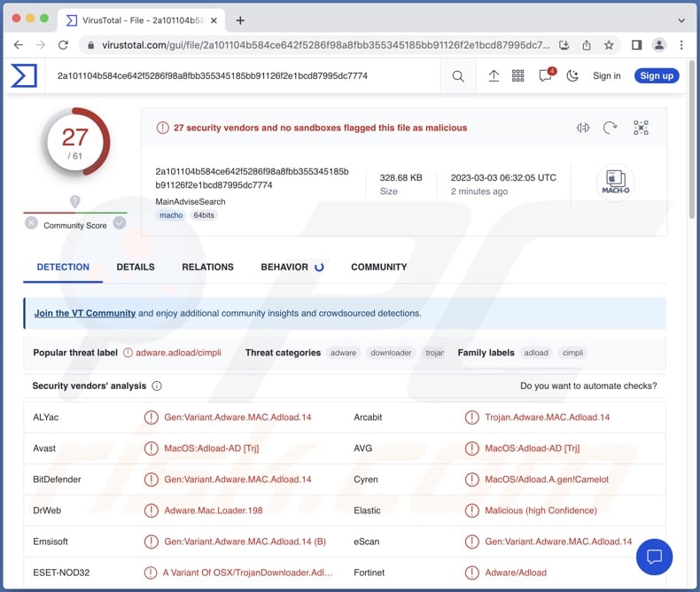Image resolution: width=700 pixels, height=592 pixels.
Task: Select the VirusTotal browser tab
Action: (142, 20)
